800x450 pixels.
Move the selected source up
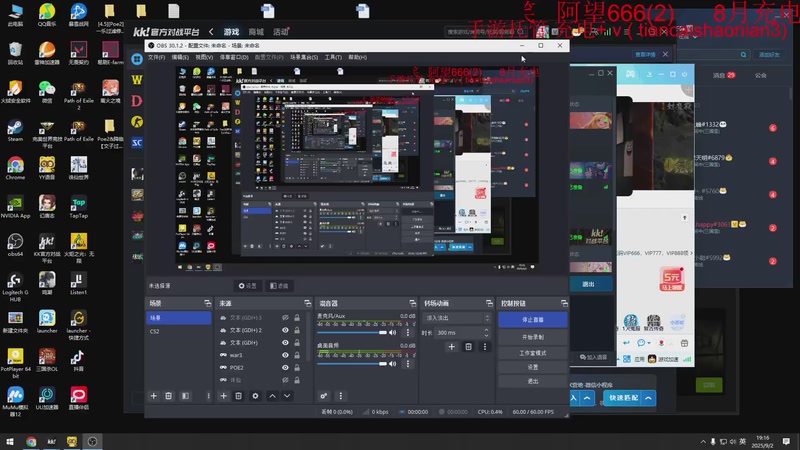272,396
